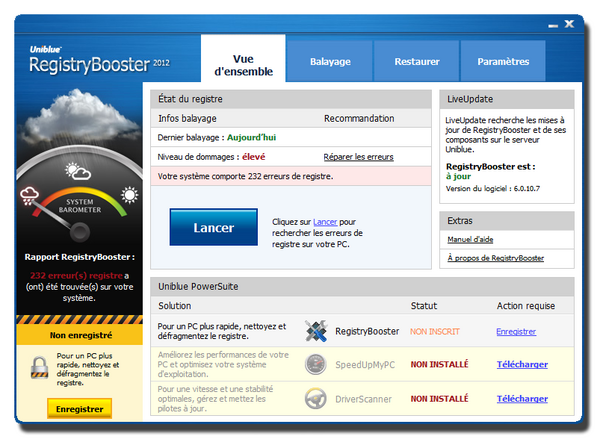
Task: Click NON INSTALLÉ status for SpeedUpMyPC
Action: pos(439,364)
